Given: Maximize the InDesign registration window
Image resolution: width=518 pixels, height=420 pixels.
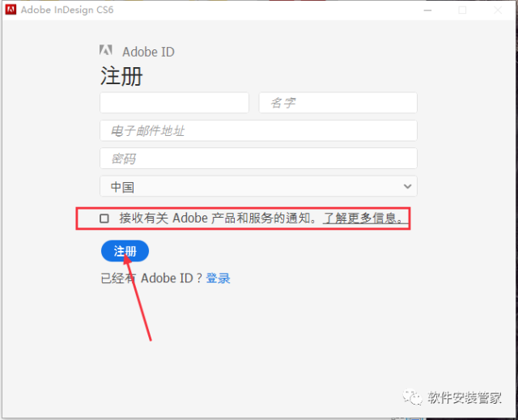Looking at the screenshot, I should 462,10.
